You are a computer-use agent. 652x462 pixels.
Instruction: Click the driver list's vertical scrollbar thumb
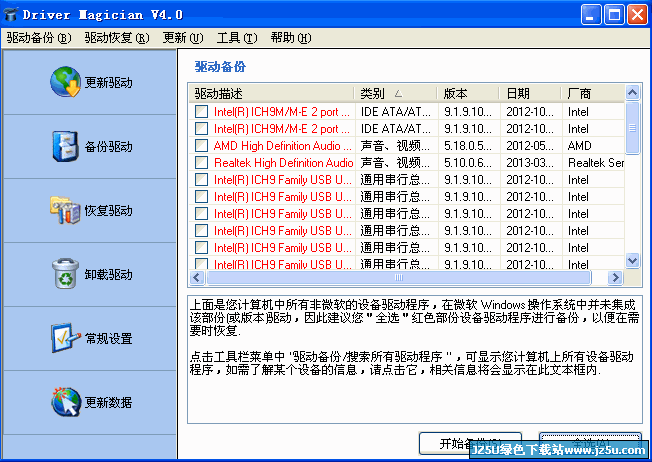tap(632, 128)
